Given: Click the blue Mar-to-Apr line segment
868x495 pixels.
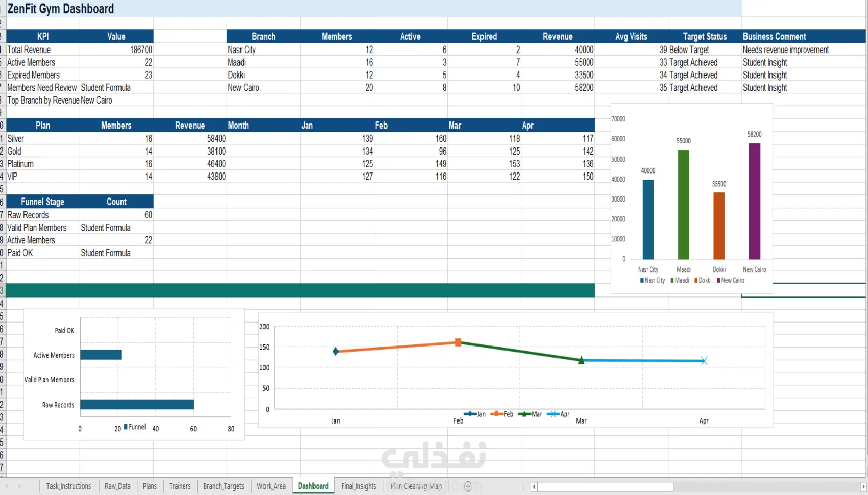Looking at the screenshot, I should 642,360.
